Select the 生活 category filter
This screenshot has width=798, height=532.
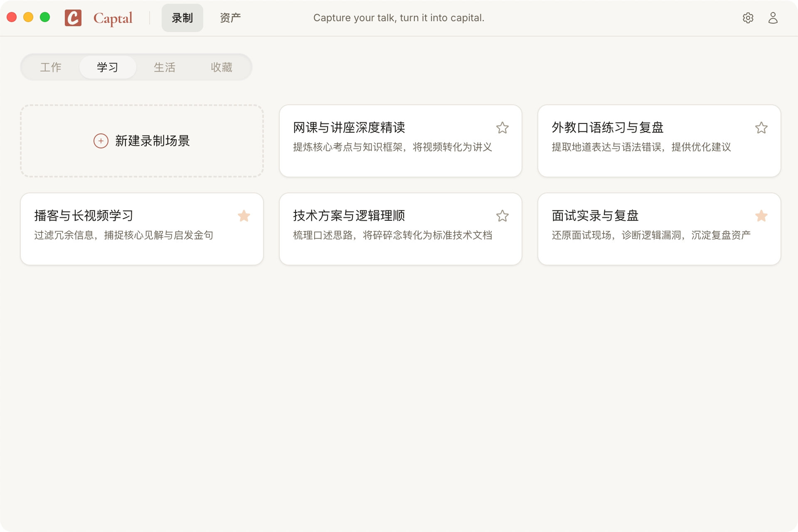click(165, 67)
